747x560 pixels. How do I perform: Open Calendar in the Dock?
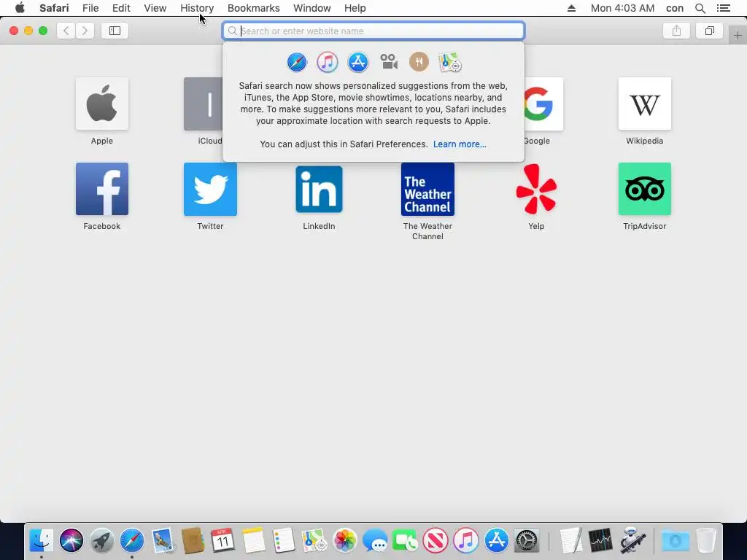tap(223, 540)
